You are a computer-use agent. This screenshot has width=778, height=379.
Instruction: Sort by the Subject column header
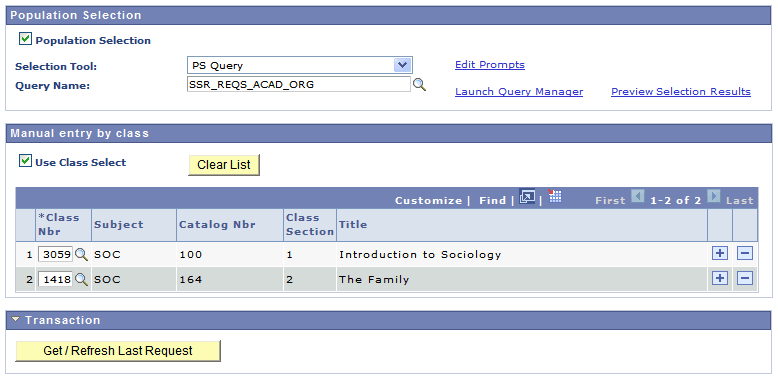click(x=119, y=224)
